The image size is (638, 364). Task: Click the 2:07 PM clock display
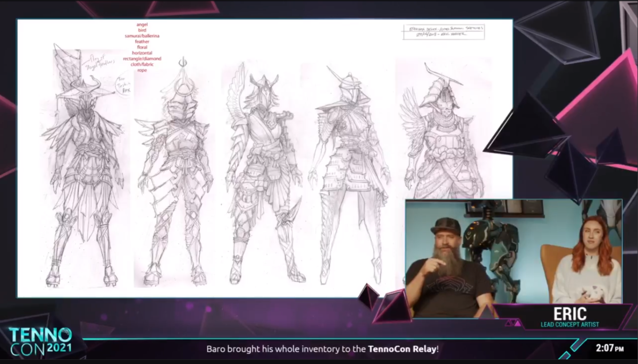pos(609,349)
